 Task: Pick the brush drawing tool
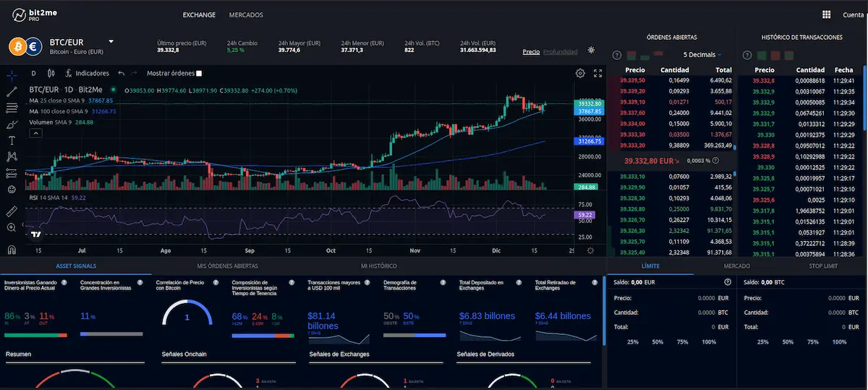pos(12,124)
